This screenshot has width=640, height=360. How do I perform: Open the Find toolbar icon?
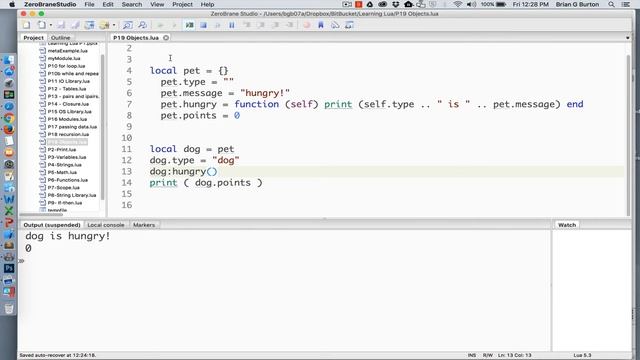[x=127, y=25]
